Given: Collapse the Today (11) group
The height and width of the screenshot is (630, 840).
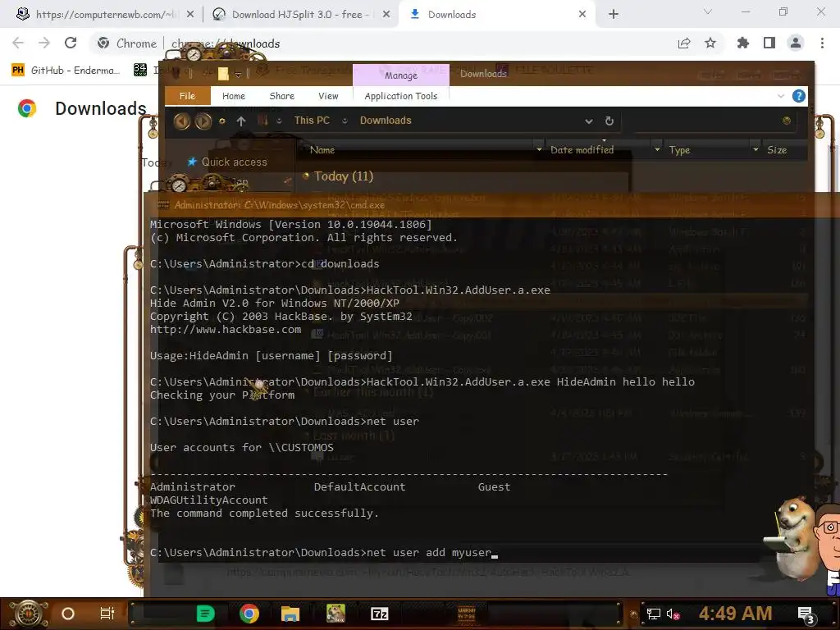Looking at the screenshot, I should click(x=306, y=176).
